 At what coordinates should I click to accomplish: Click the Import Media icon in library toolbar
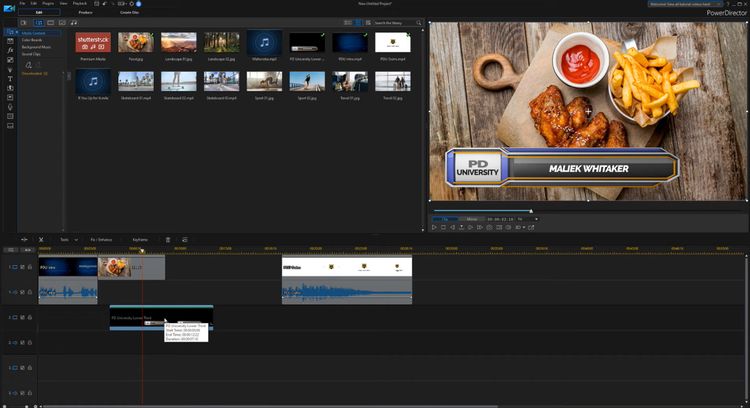pos(23,22)
